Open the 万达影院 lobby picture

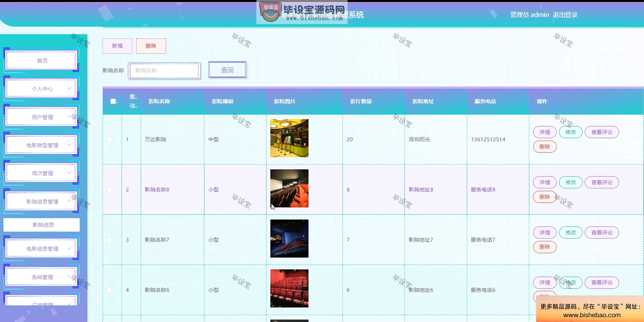pos(289,138)
